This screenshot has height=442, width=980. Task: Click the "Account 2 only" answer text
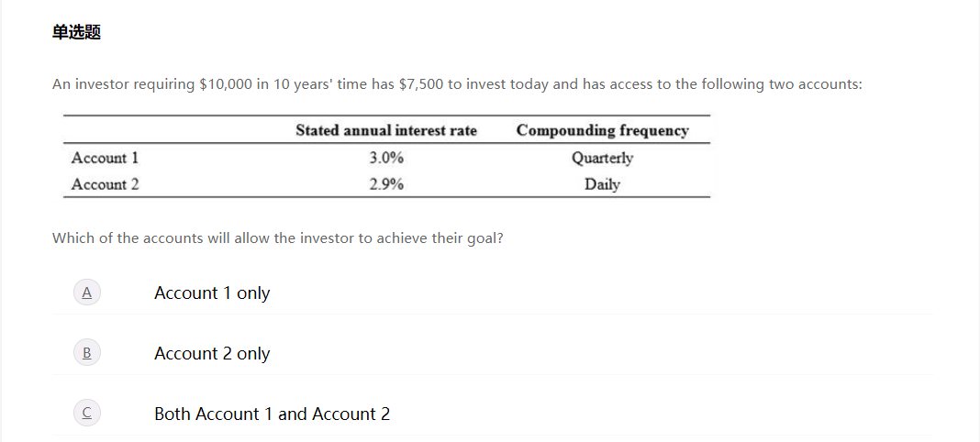tap(212, 354)
